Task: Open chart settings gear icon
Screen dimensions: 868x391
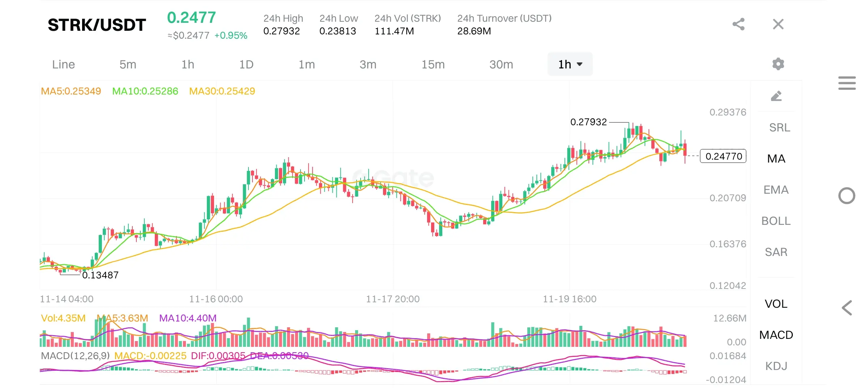Action: (x=778, y=64)
